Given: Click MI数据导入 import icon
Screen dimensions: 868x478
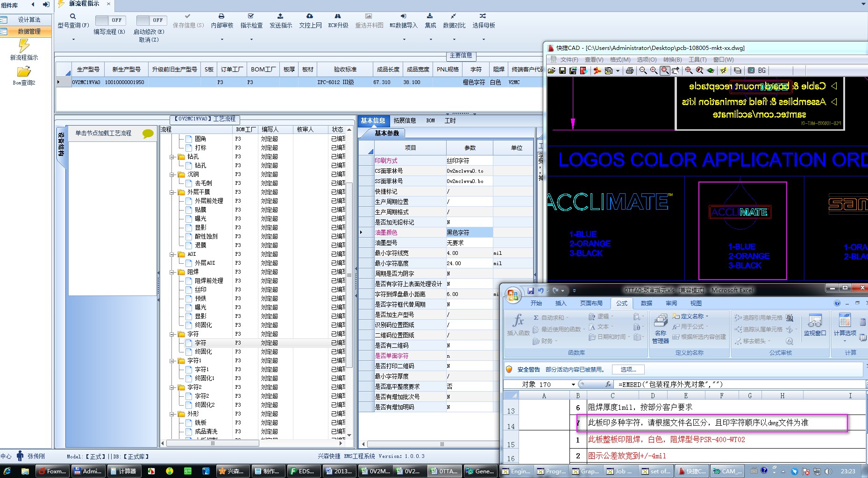Looking at the screenshot, I should [404, 16].
